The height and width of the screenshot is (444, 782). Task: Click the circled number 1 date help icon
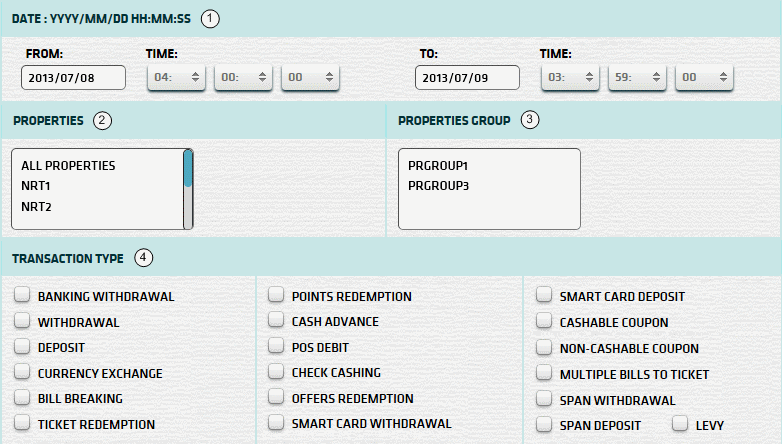tap(208, 18)
